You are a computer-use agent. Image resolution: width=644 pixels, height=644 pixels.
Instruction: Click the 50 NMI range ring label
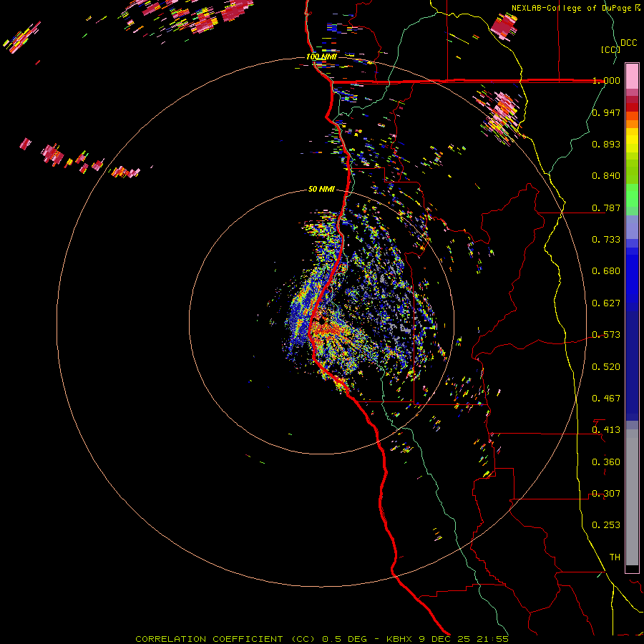[x=321, y=190]
